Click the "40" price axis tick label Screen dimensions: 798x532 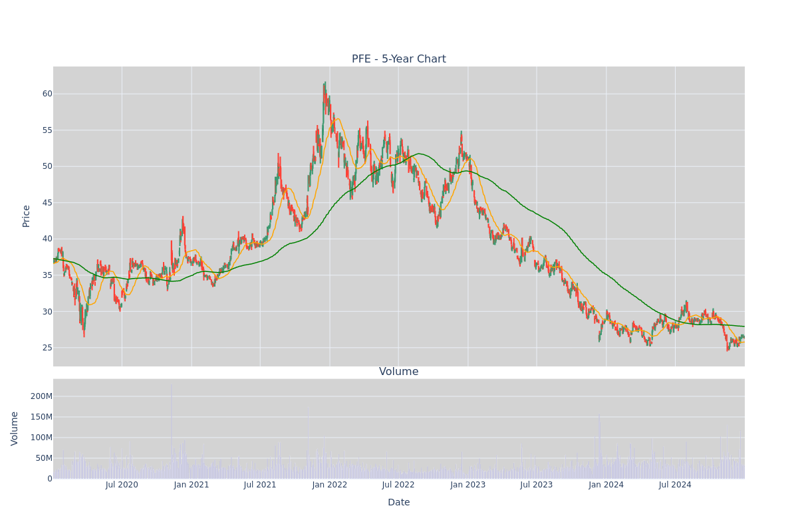click(47, 239)
